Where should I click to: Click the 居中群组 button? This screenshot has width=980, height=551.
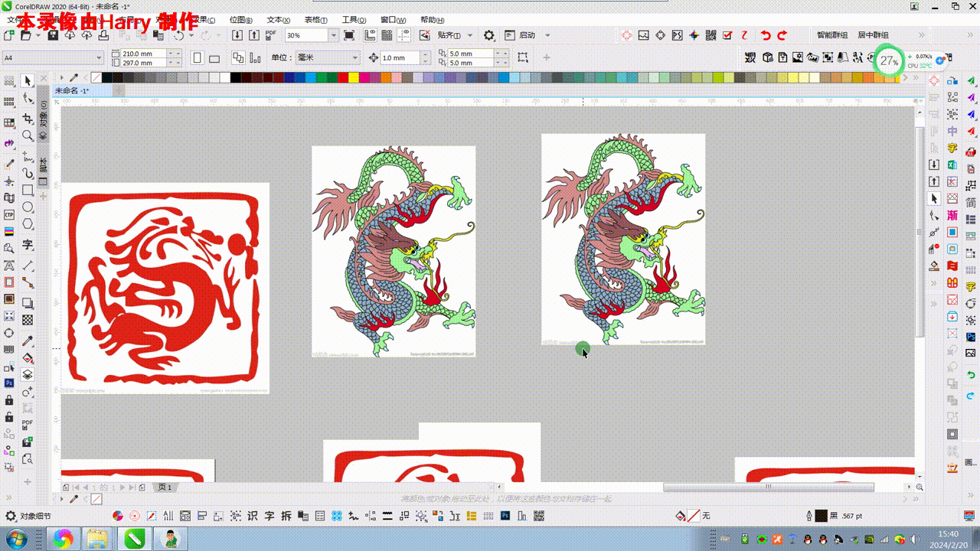873,35
